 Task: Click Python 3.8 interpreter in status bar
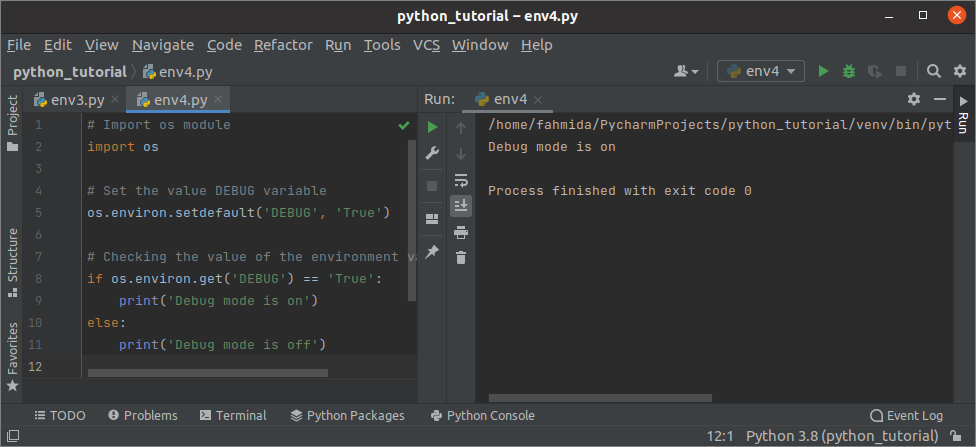point(841,436)
